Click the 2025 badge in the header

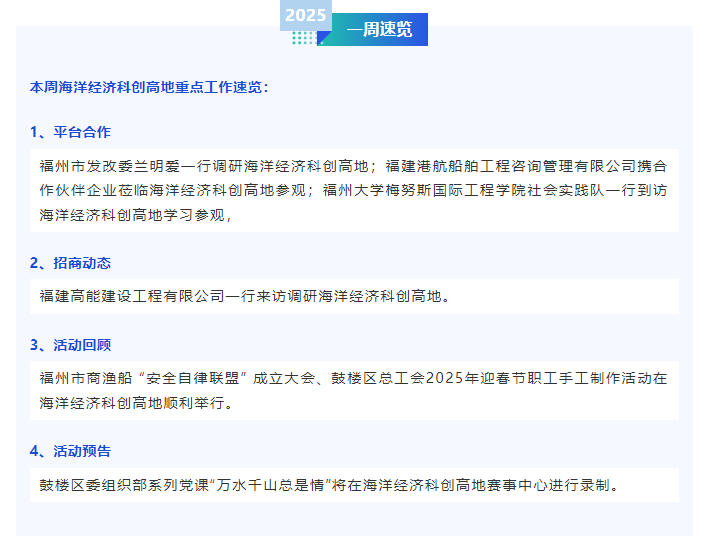pyautogui.click(x=306, y=15)
